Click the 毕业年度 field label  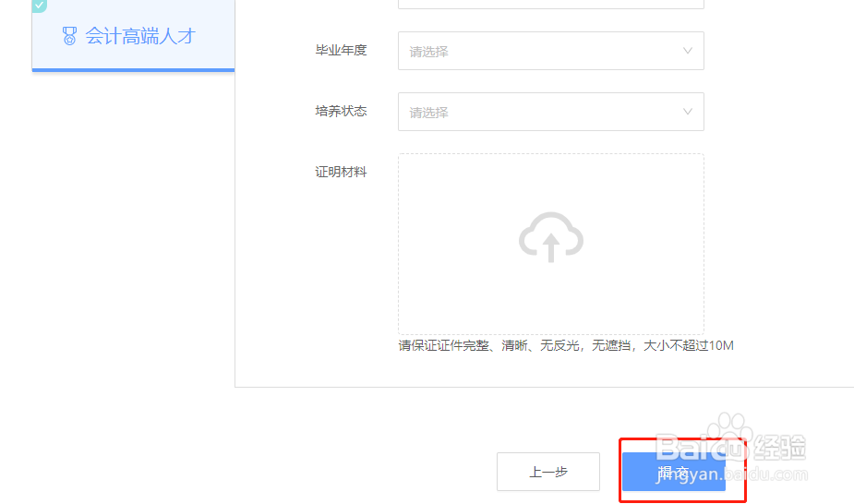(x=341, y=50)
